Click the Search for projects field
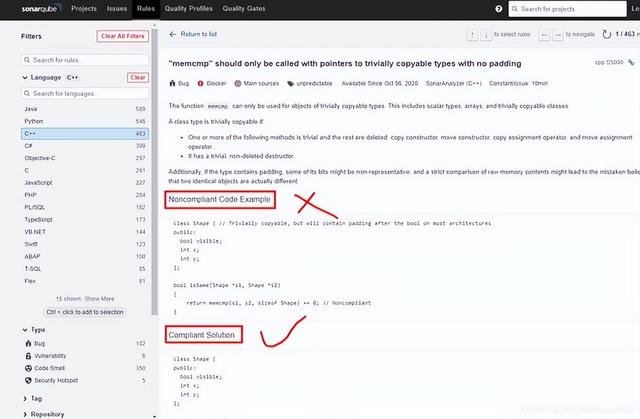The height and width of the screenshot is (419, 640). pos(567,9)
